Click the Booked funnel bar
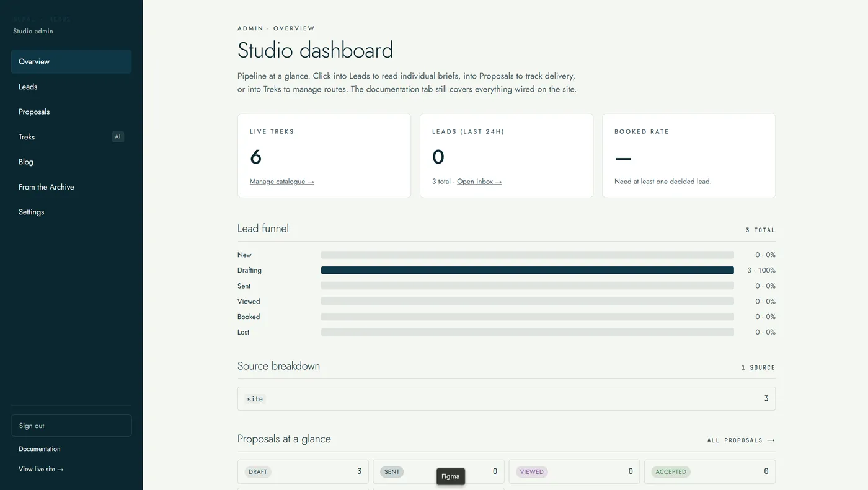 click(x=528, y=317)
